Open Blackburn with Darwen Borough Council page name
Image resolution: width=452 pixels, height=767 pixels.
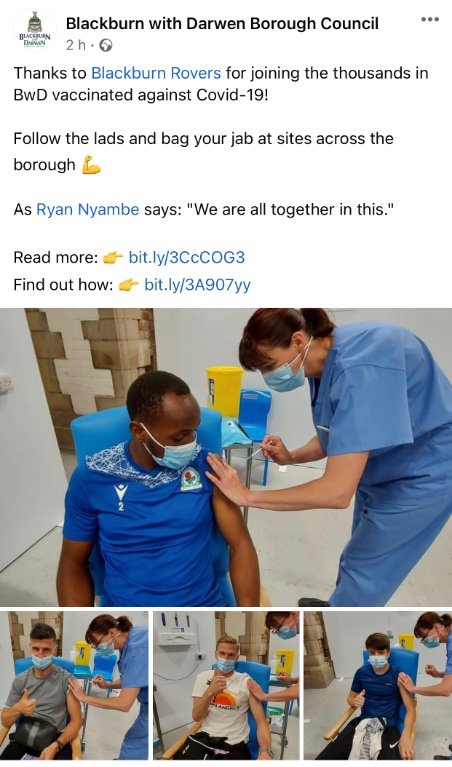click(222, 23)
